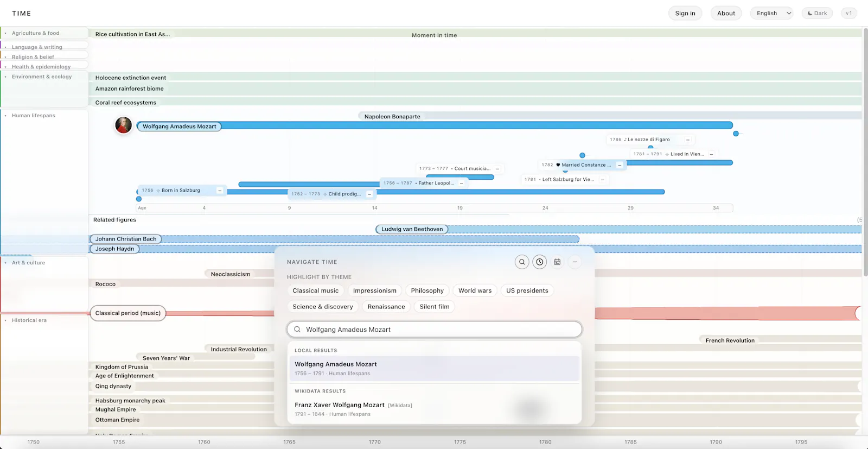The width and height of the screenshot is (868, 449).
Task: Toggle Dark mode
Action: point(817,13)
